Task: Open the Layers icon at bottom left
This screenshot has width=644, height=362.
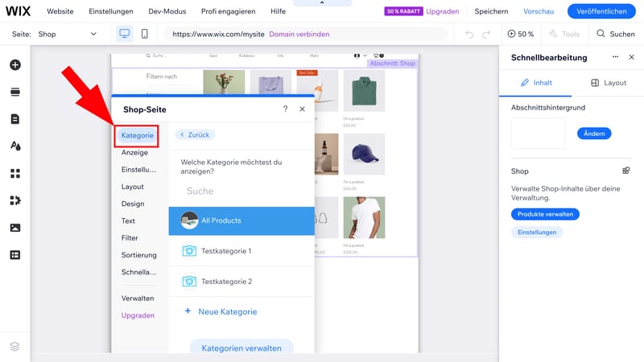Action: 14,346
